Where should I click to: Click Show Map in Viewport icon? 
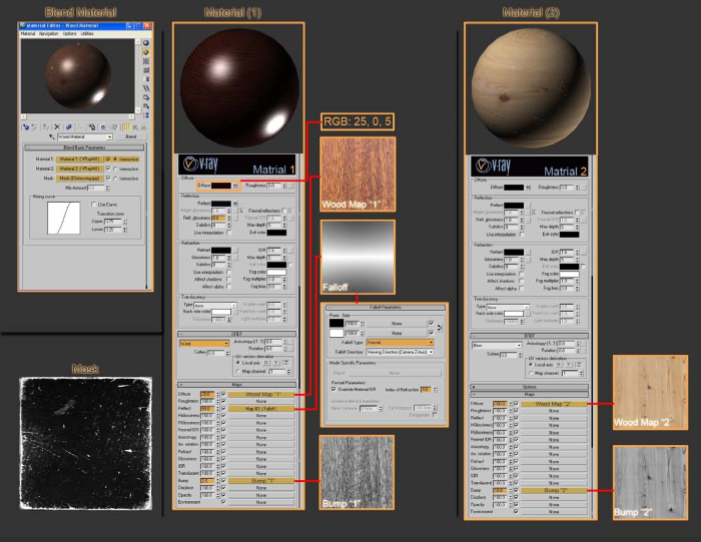pos(114,127)
